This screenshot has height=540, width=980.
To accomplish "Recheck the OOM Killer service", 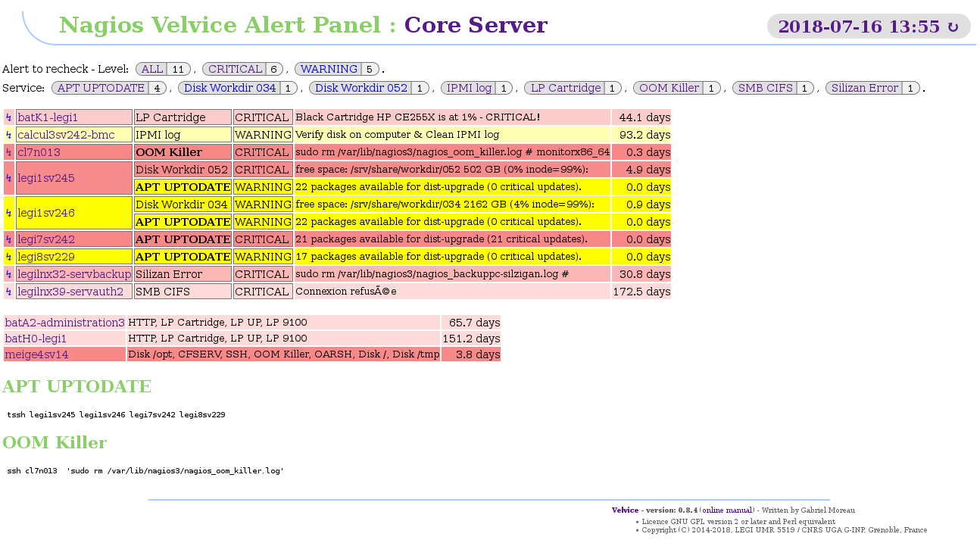I will [669, 88].
